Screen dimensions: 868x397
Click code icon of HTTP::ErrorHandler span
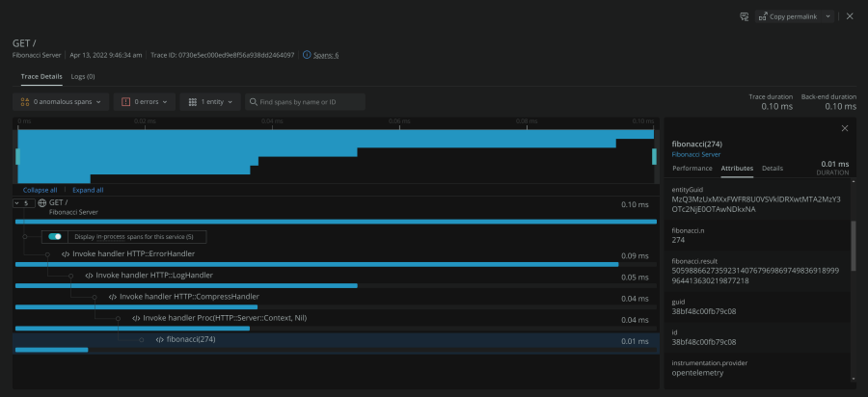pyautogui.click(x=65, y=254)
